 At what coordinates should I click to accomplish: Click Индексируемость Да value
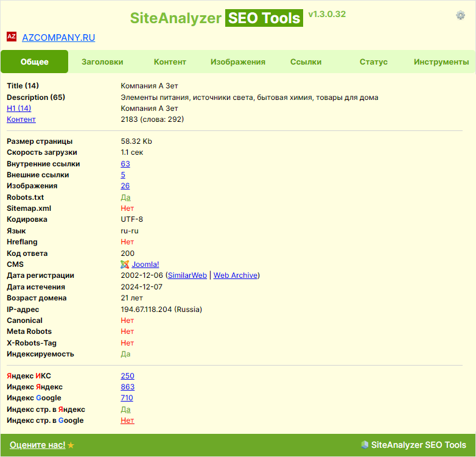click(x=125, y=354)
